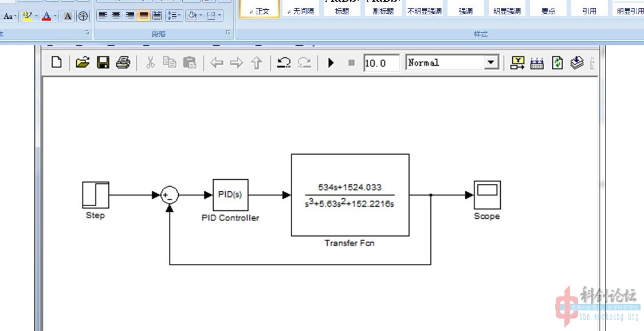The image size is (644, 331).
Task: Expand the borders dropdown arrow
Action: [220, 15]
